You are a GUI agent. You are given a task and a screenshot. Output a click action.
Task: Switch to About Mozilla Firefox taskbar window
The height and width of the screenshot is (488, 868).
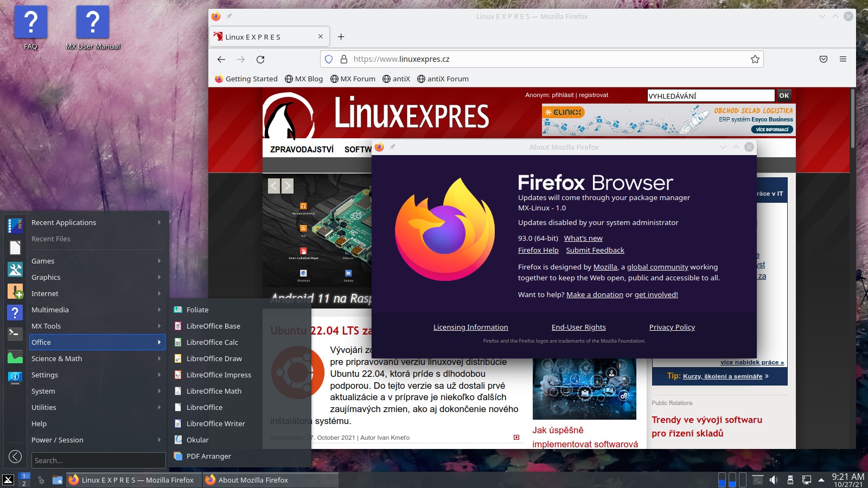[x=271, y=480]
